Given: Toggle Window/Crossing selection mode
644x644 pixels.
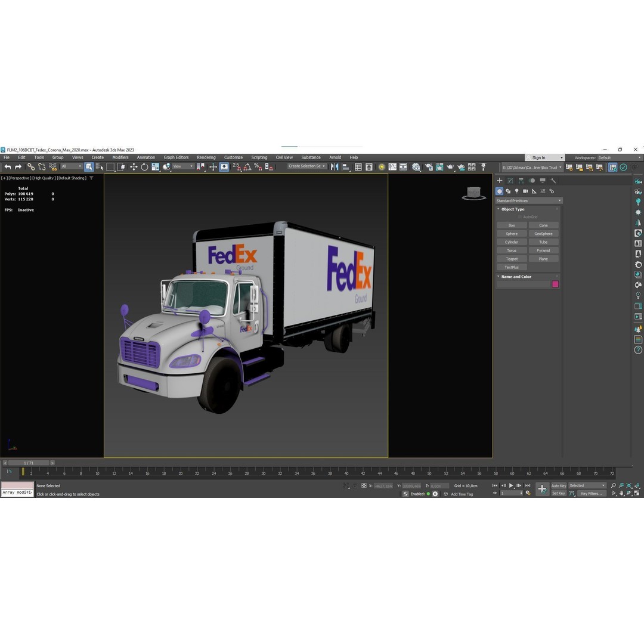Looking at the screenshot, I should click(x=120, y=167).
